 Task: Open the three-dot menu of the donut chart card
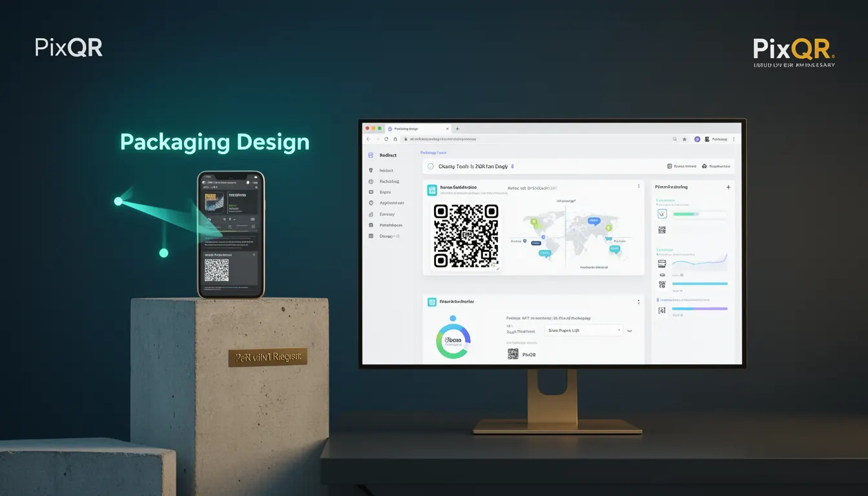[638, 302]
